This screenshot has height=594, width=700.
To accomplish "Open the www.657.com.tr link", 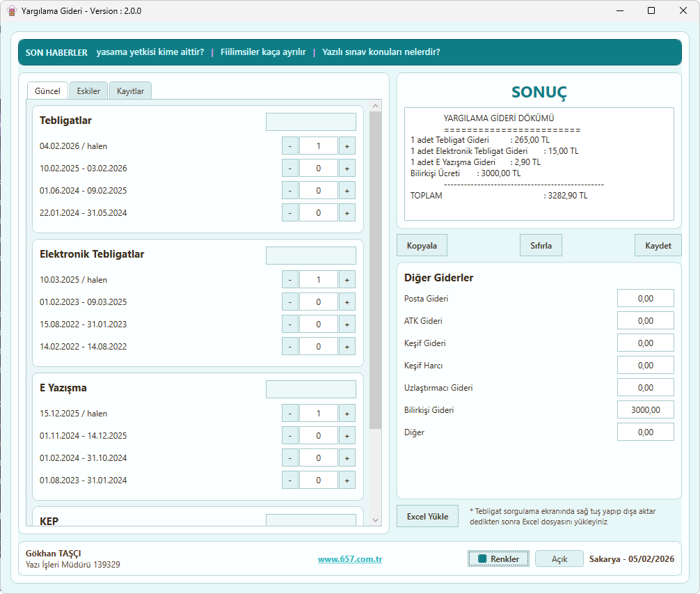I will [x=350, y=558].
